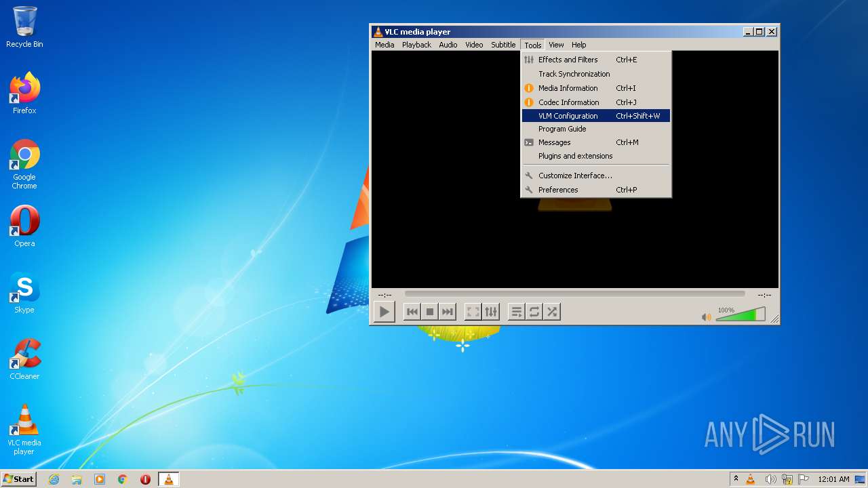The height and width of the screenshot is (488, 868).
Task: Click VLC cone tray icon
Action: coord(751,479)
